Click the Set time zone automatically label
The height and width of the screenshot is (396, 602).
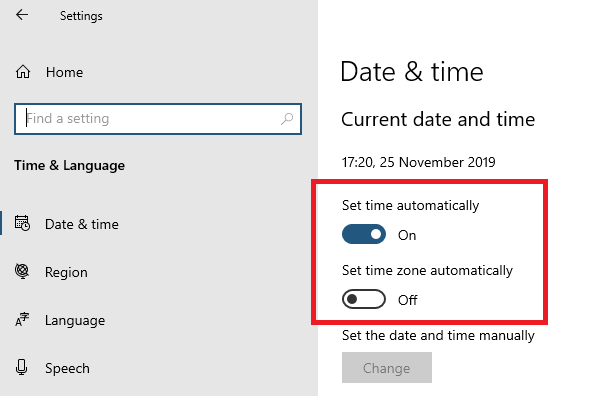tap(427, 270)
